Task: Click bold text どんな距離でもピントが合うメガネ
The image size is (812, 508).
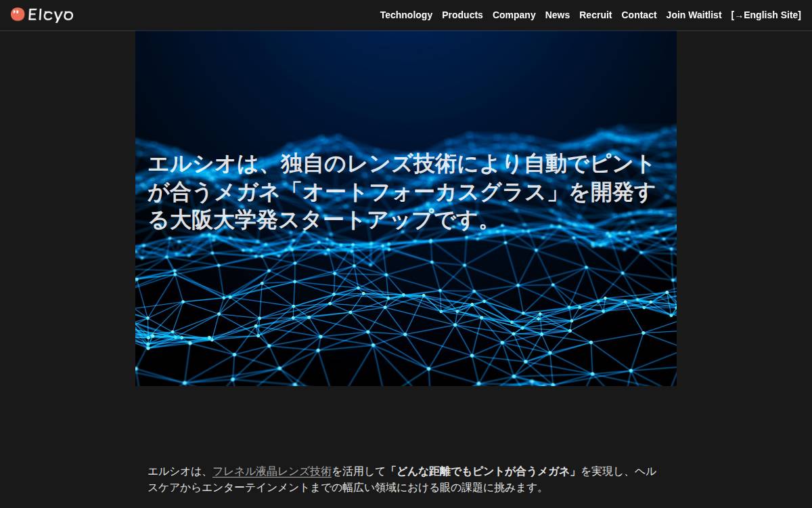Action: [x=483, y=471]
